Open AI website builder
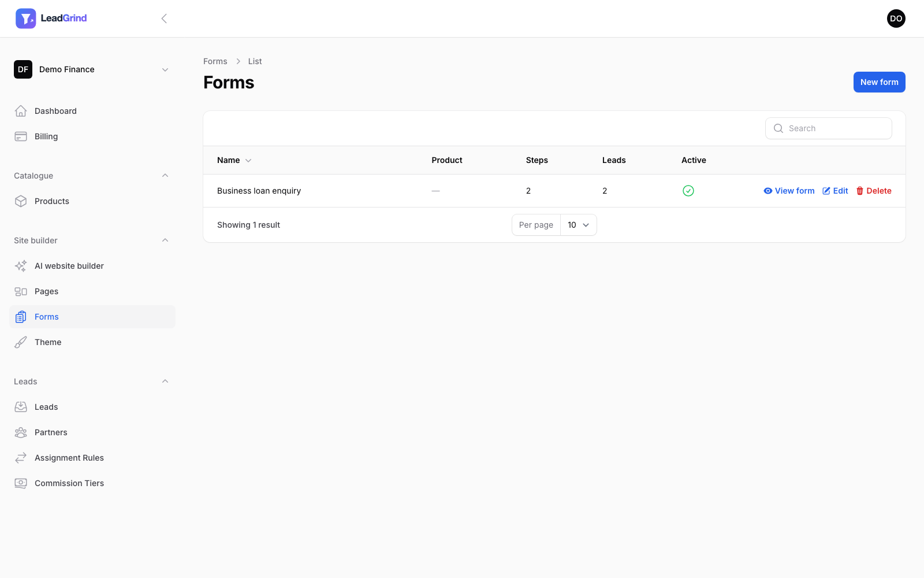 pyautogui.click(x=92, y=266)
